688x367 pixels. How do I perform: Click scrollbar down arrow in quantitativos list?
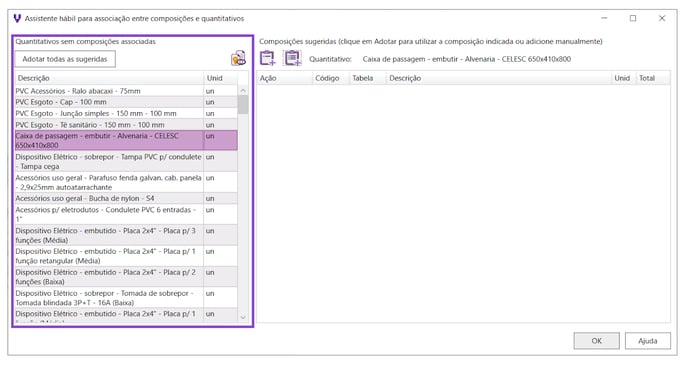coord(243,317)
